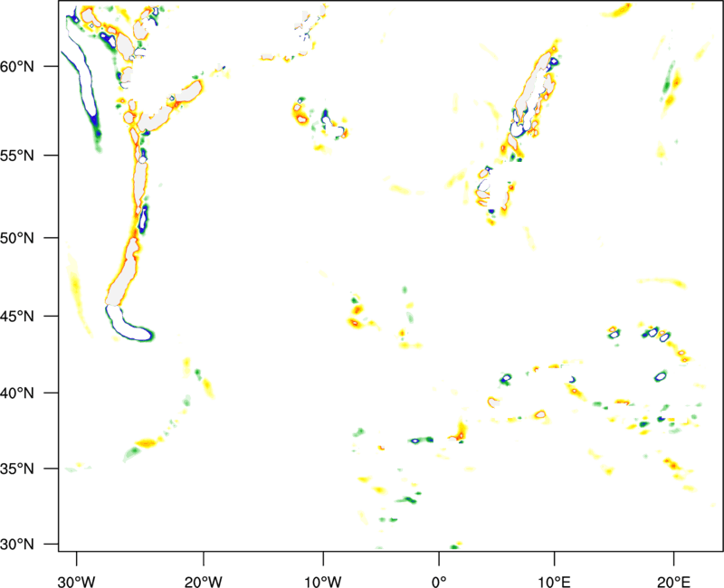Click the 30°W longitude label
Image resolution: width=724 pixels, height=588 pixels.
tap(77, 582)
